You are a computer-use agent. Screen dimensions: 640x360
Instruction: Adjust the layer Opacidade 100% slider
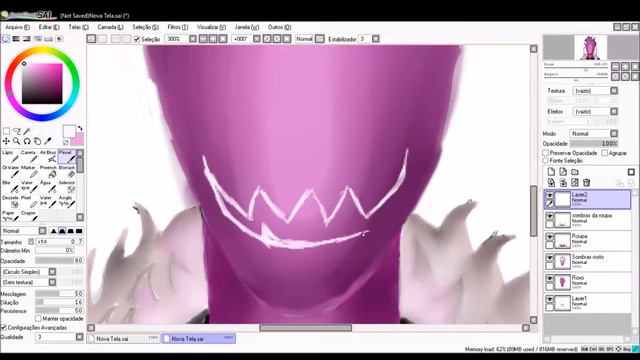click(594, 143)
